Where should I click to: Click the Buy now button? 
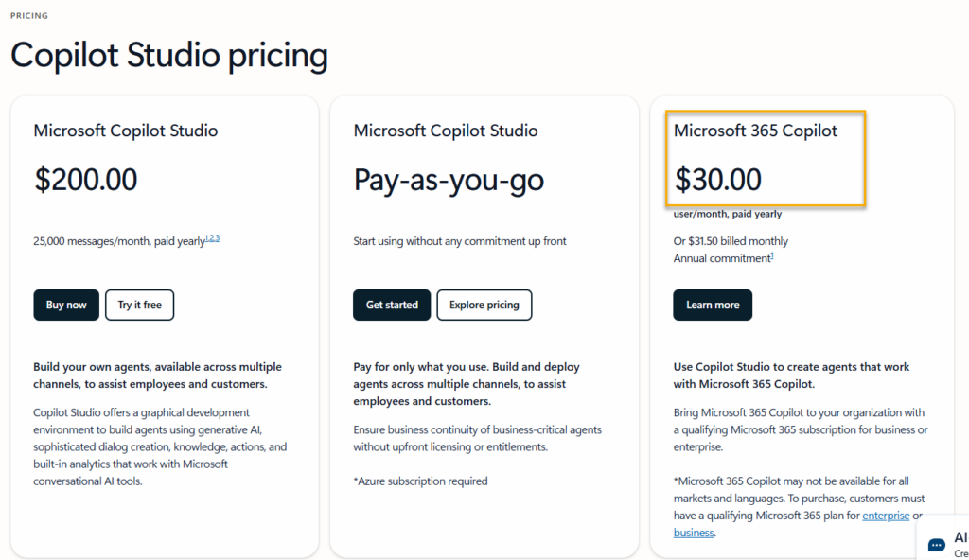pyautogui.click(x=66, y=305)
